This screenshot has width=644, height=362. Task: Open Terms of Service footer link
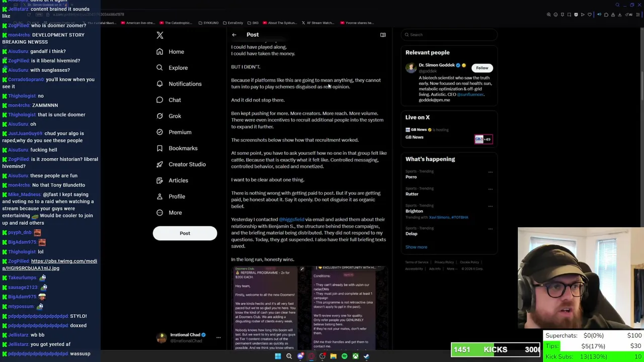click(417, 262)
